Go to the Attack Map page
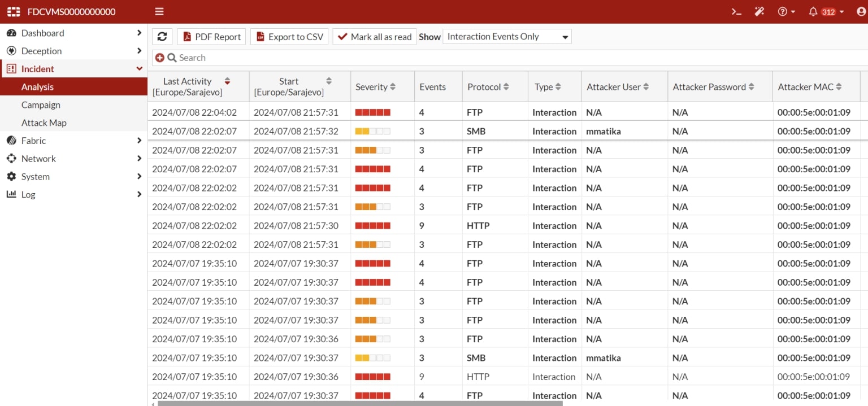Screen dimensions: 868x406 (44, 123)
